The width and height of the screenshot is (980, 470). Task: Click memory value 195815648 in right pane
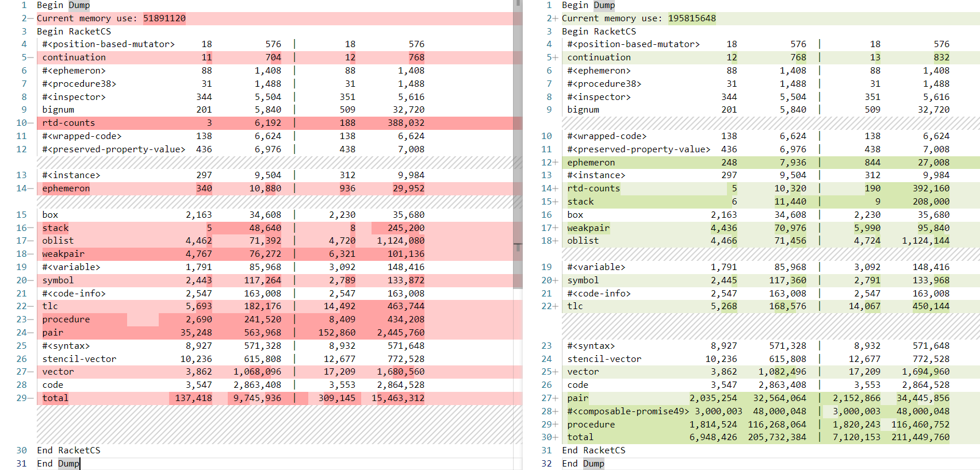[x=692, y=18]
